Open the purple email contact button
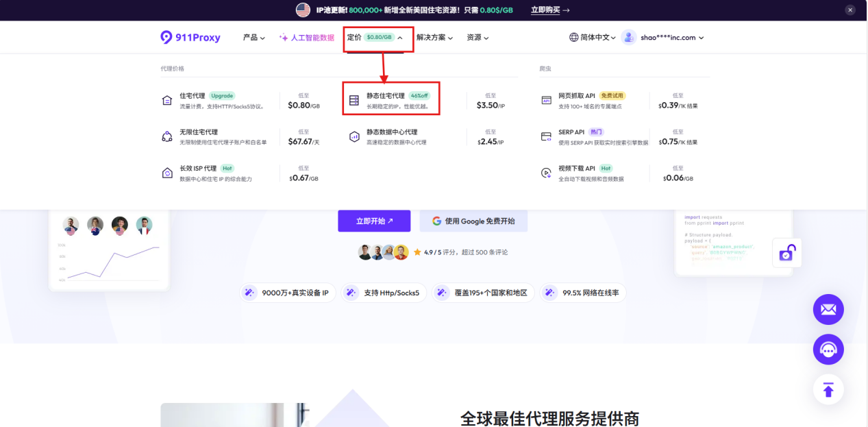868x427 pixels. click(828, 310)
